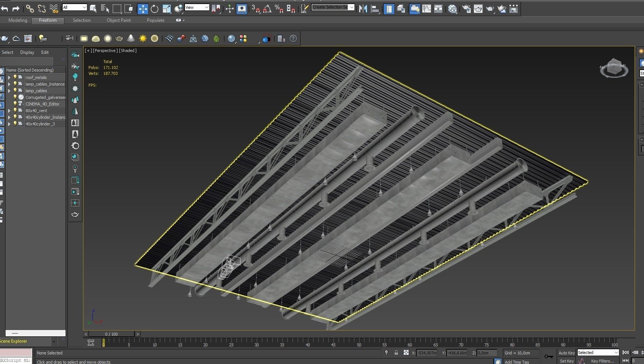Click the viewport [Shaded] label
Screen dimensions: 644x364
coord(128,51)
